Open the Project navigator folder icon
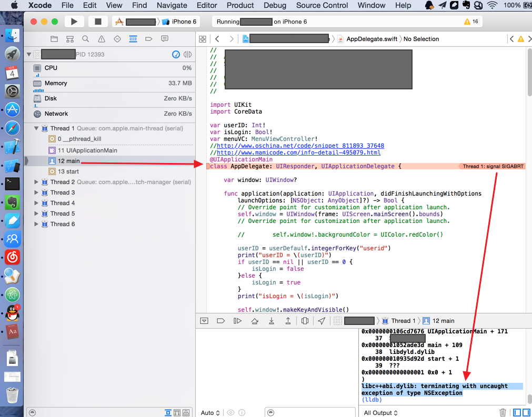532x417 pixels. click(x=54, y=39)
